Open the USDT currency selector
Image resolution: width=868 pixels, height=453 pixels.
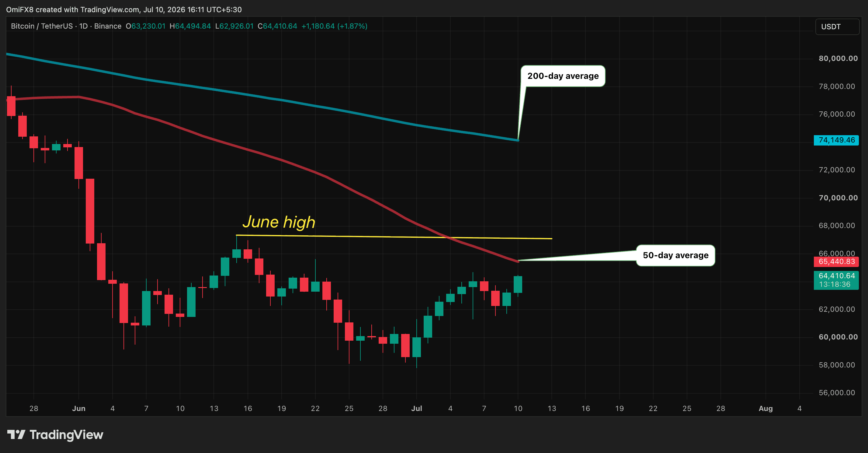pos(837,27)
